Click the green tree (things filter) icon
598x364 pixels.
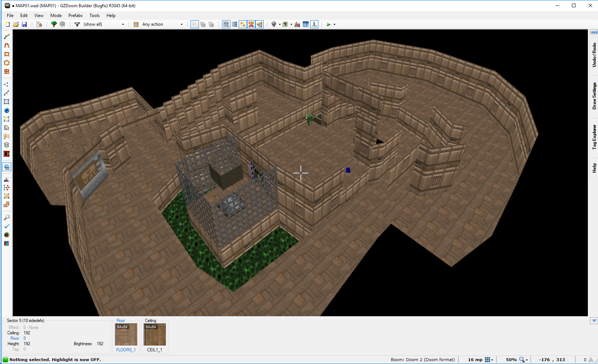tap(54, 24)
